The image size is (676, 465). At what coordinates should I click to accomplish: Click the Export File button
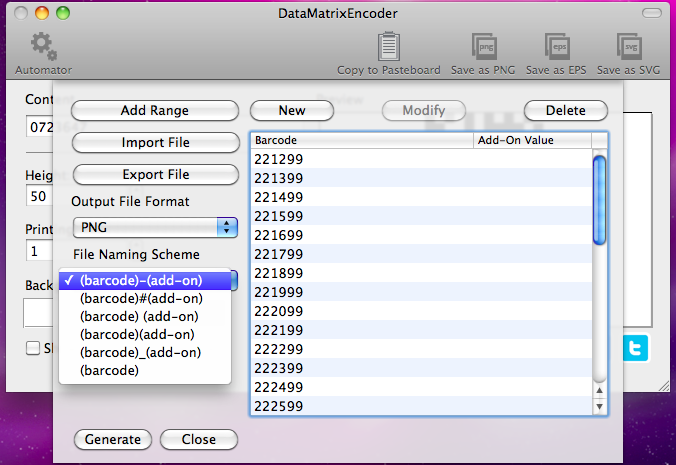click(x=156, y=174)
